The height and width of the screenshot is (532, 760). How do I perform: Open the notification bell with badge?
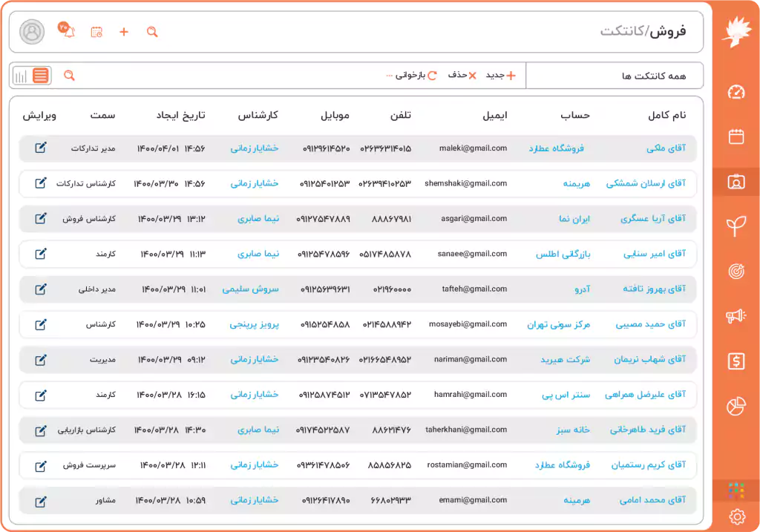pos(68,31)
